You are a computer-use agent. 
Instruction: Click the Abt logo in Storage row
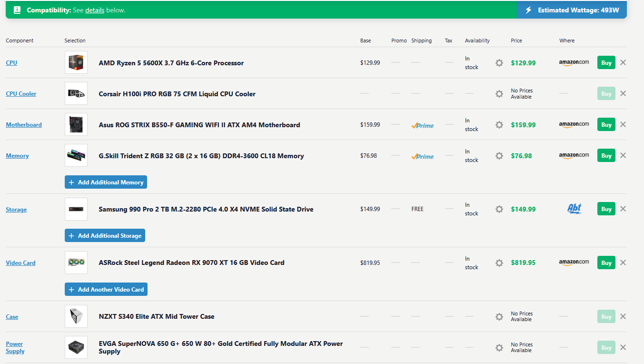tap(575, 209)
